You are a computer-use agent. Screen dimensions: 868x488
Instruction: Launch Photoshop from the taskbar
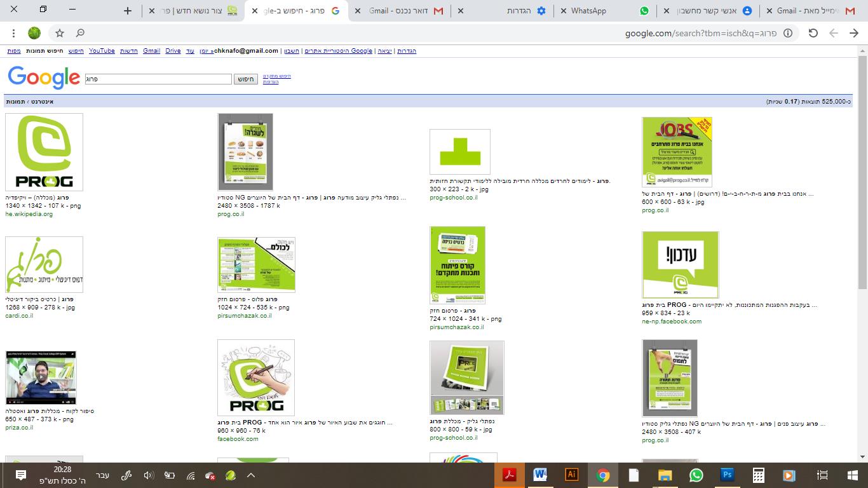[x=728, y=475]
